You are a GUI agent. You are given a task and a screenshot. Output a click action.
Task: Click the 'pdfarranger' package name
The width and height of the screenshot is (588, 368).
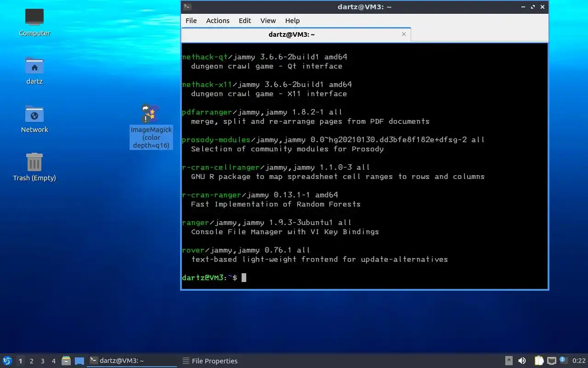pyautogui.click(x=207, y=112)
